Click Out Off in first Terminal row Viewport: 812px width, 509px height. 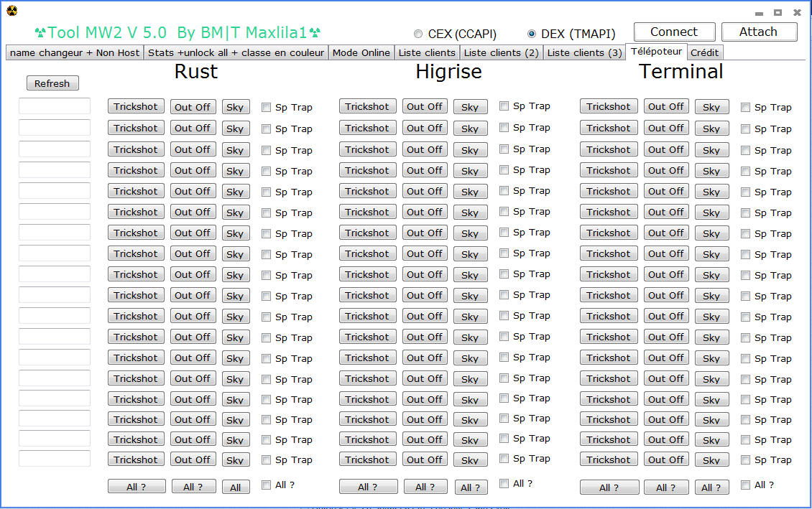click(x=666, y=106)
